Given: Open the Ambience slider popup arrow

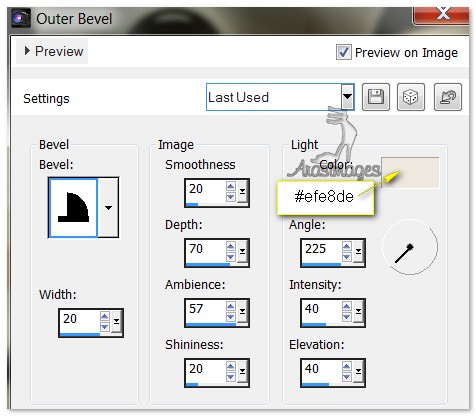Looking at the screenshot, I should tap(242, 311).
